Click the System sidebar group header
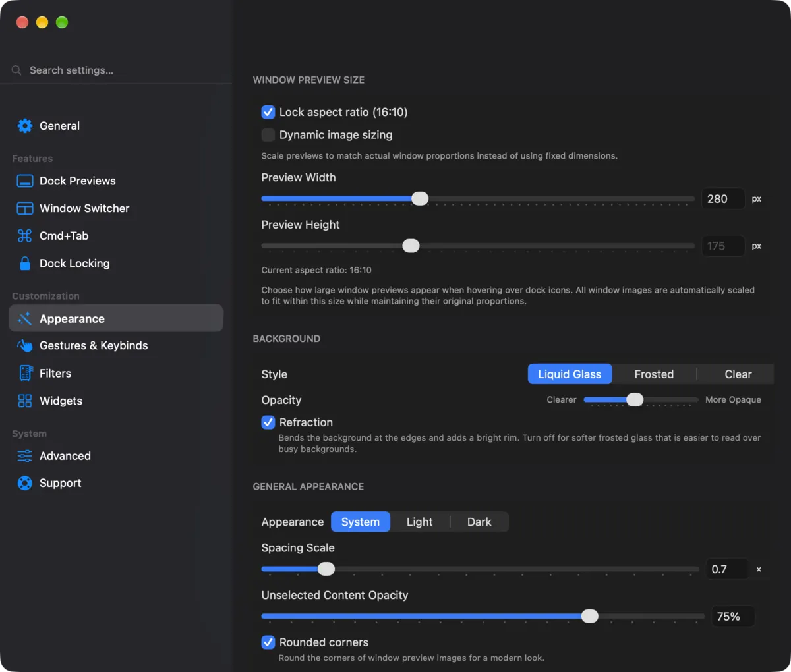This screenshot has width=791, height=672. [x=29, y=434]
